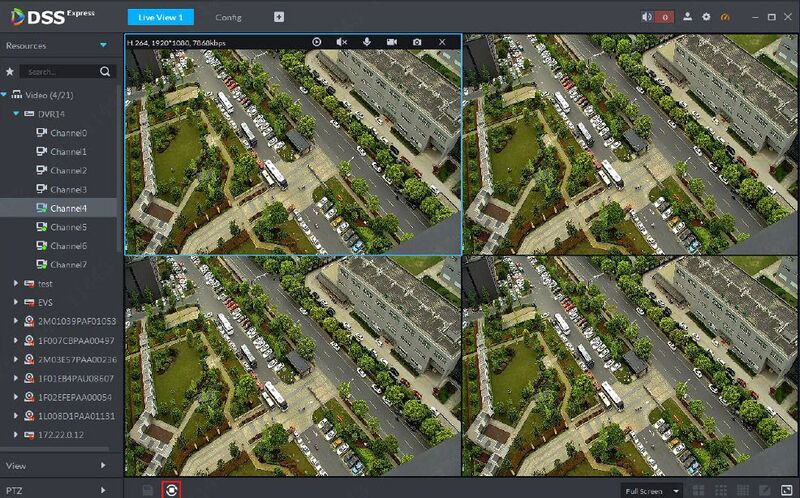This screenshot has width=800, height=498.
Task: Enable microphone audio talk on selected window
Action: [x=366, y=42]
